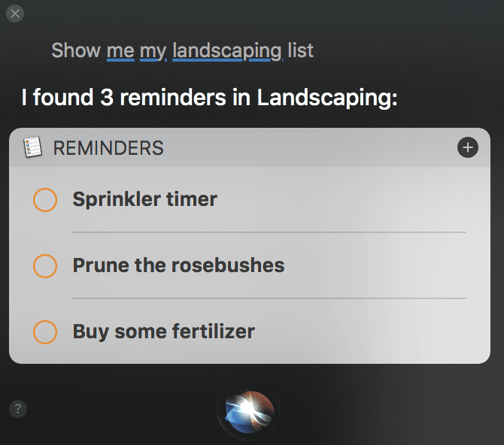This screenshot has width=504, height=445.
Task: Open Siri help question mark
Action: point(18,409)
